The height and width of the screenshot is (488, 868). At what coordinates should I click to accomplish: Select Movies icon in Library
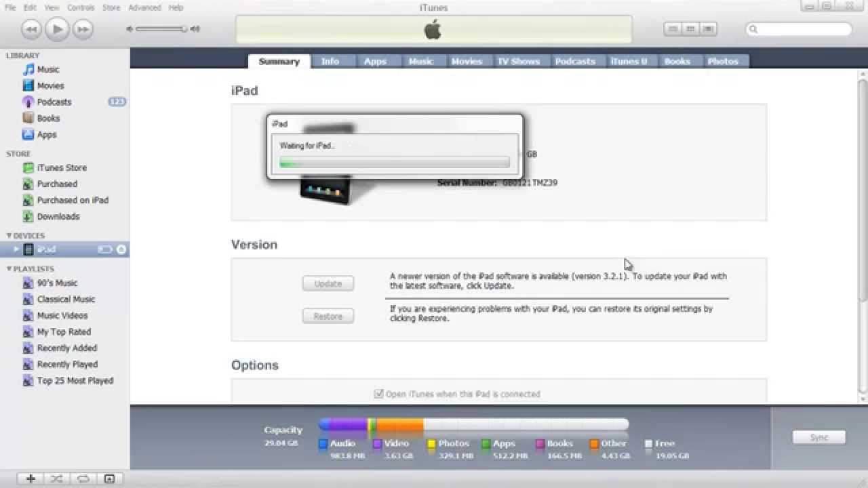coord(28,85)
